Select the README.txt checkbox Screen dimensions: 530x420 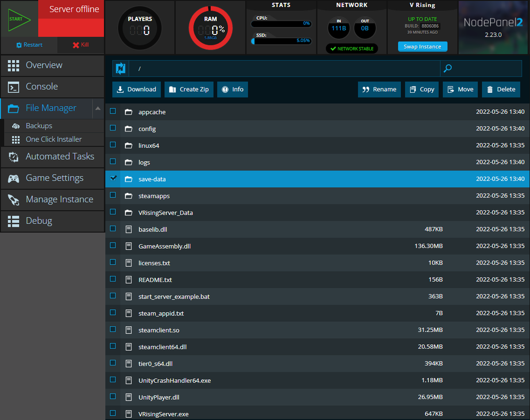tap(113, 279)
